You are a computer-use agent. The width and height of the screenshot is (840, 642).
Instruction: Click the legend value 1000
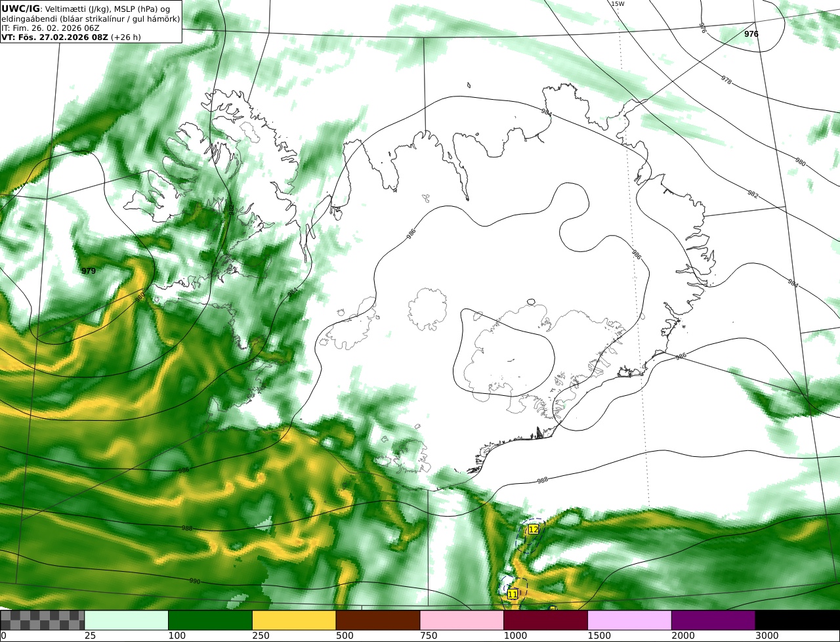(515, 636)
